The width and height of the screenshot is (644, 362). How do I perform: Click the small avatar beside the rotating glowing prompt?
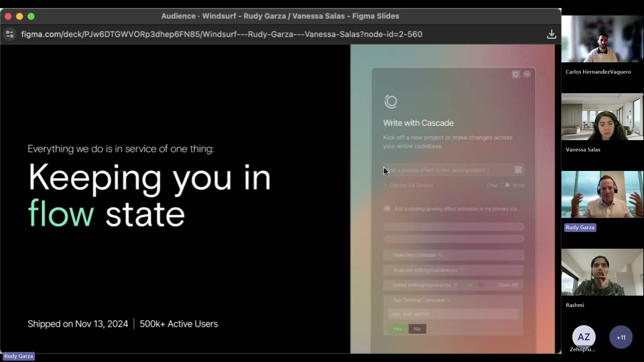coord(387,209)
